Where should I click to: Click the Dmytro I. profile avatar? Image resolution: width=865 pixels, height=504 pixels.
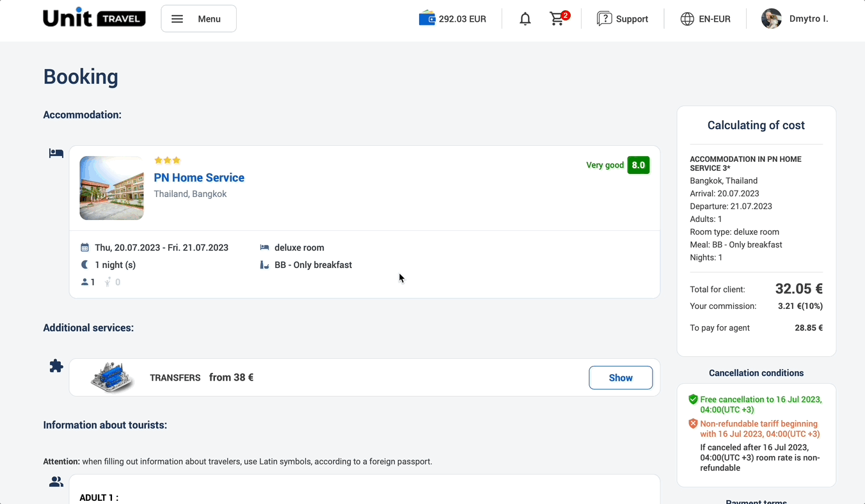pyautogui.click(x=772, y=19)
